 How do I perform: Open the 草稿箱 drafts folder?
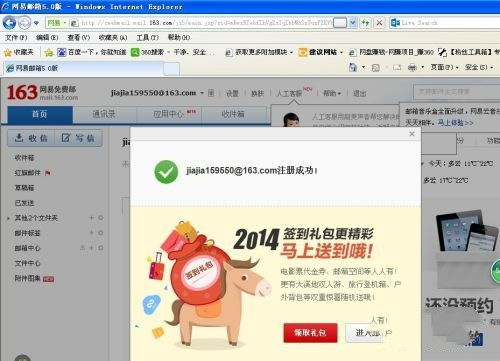click(x=24, y=188)
